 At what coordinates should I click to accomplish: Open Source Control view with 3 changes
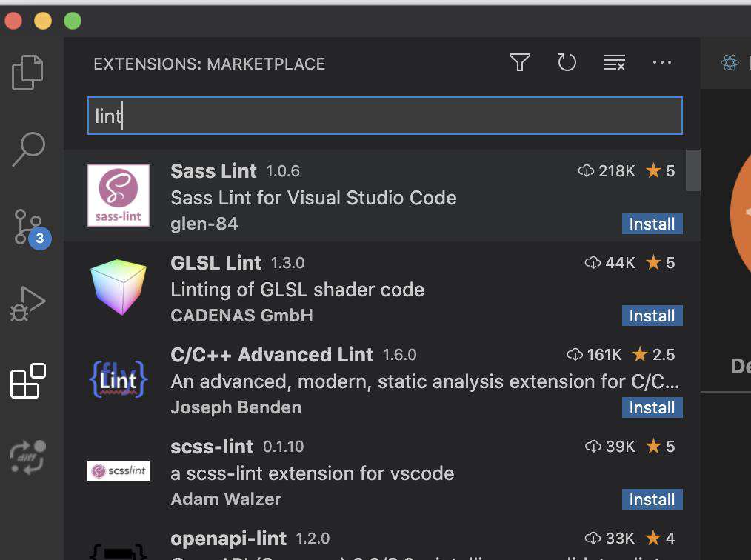32,229
